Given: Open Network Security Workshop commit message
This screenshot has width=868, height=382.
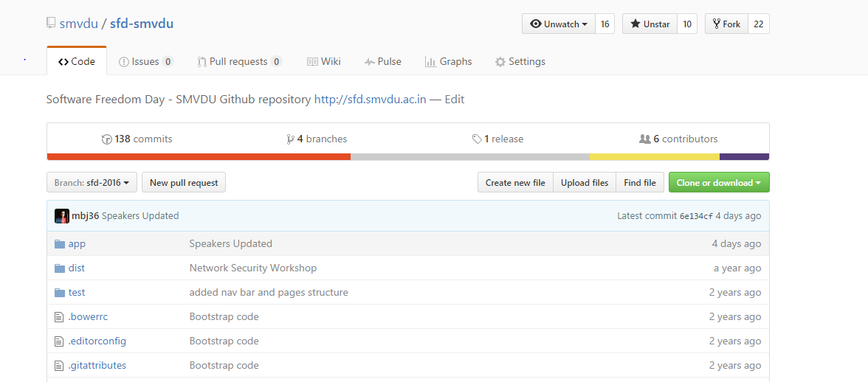Looking at the screenshot, I should pos(253,268).
